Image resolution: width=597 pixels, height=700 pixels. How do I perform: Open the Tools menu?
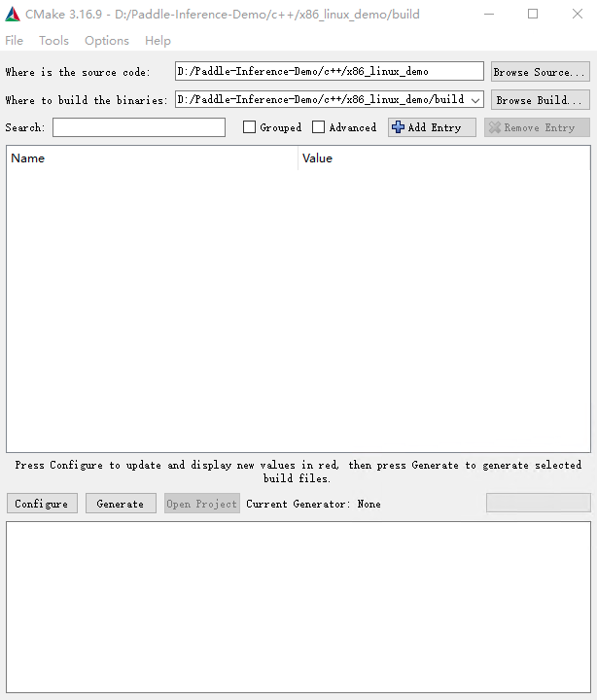click(53, 41)
